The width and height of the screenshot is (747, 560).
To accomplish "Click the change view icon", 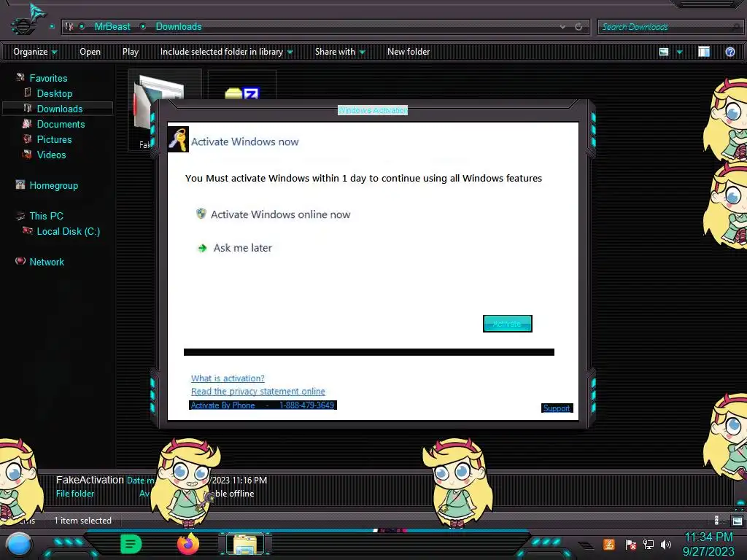I will (664, 52).
